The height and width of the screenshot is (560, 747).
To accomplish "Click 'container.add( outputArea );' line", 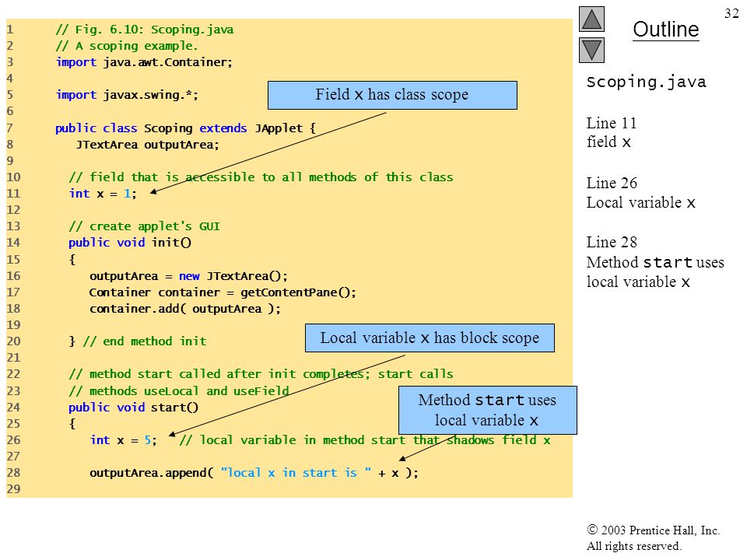I will click(185, 309).
